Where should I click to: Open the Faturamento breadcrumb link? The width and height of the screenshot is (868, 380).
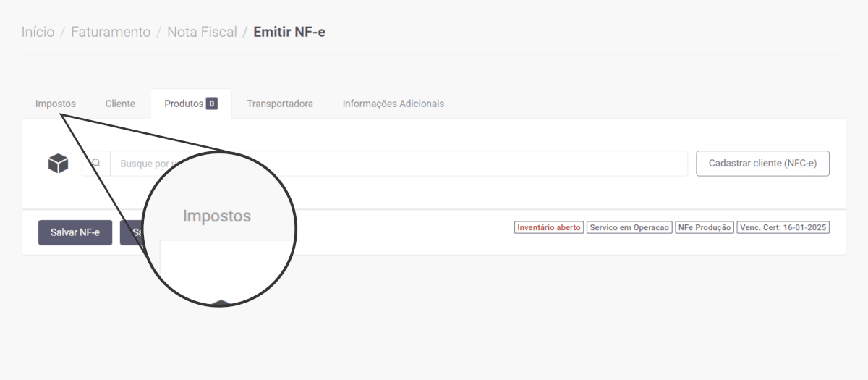click(x=111, y=32)
